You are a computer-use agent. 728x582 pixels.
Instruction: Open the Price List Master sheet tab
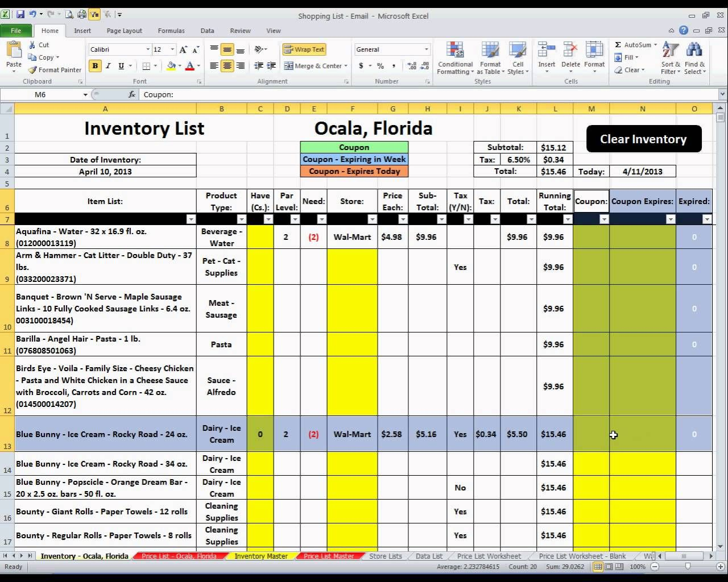coord(330,556)
